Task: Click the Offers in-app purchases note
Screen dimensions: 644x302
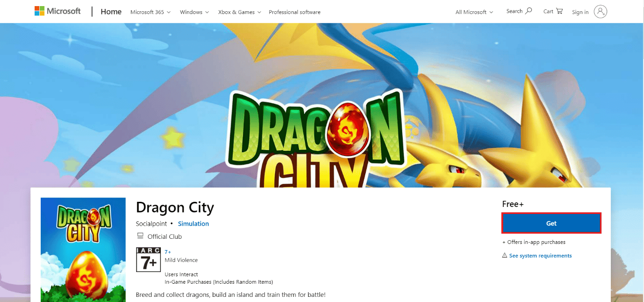Action: [x=534, y=242]
